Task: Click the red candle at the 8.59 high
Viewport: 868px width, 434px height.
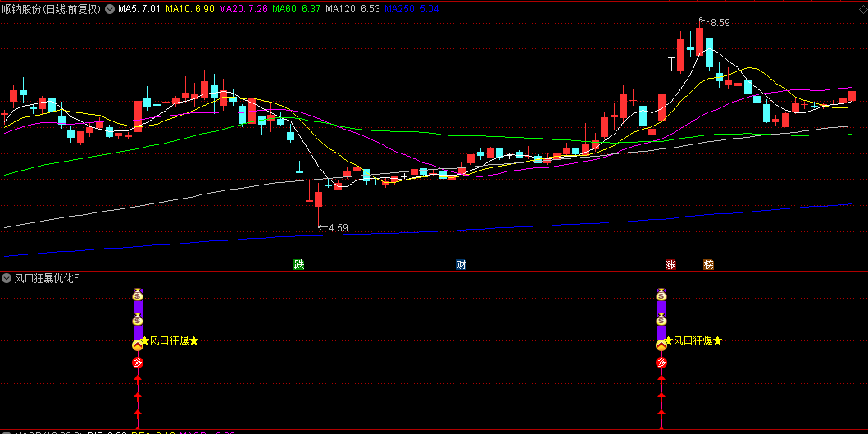Action: (x=700, y=40)
